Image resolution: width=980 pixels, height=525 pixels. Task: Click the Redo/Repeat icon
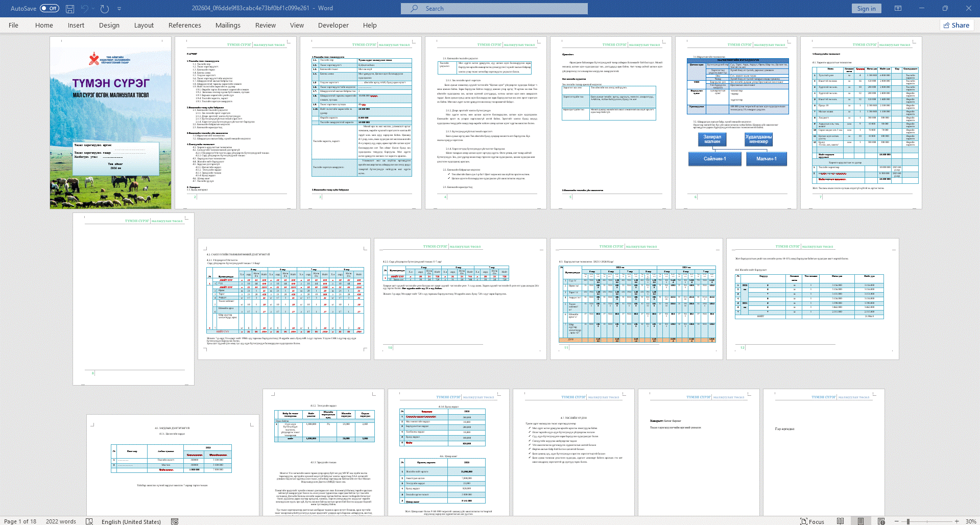[x=105, y=9]
